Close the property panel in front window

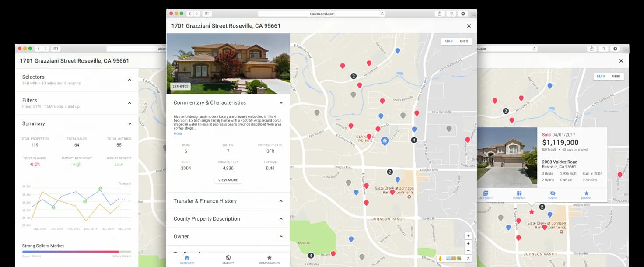click(x=469, y=26)
